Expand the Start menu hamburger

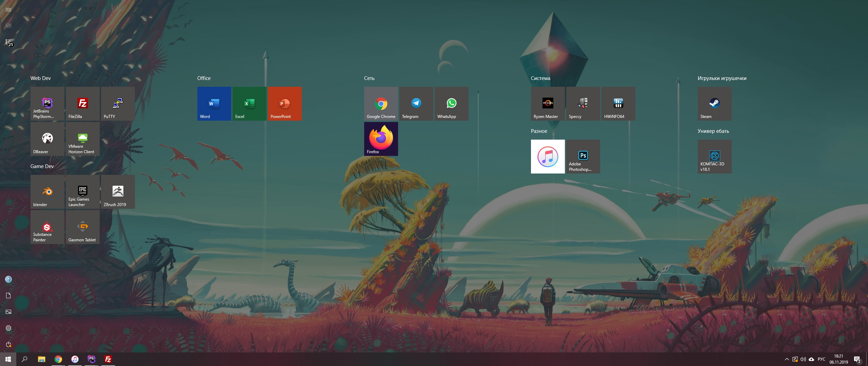(8, 9)
